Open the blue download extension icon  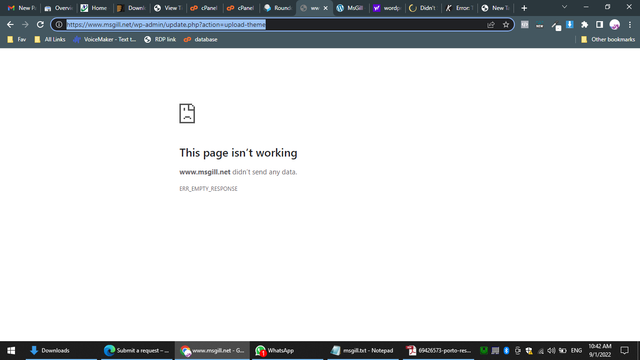[x=570, y=24]
